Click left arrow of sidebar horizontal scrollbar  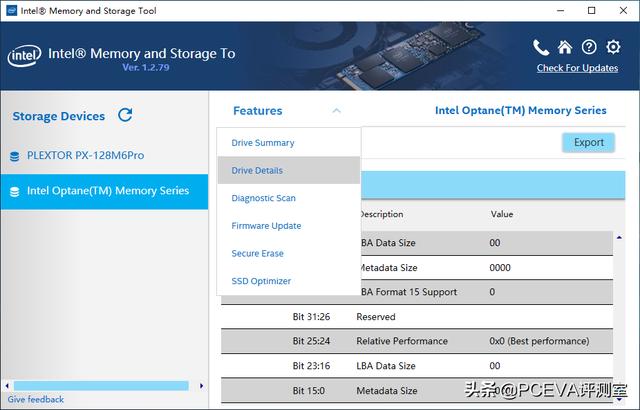(7, 386)
